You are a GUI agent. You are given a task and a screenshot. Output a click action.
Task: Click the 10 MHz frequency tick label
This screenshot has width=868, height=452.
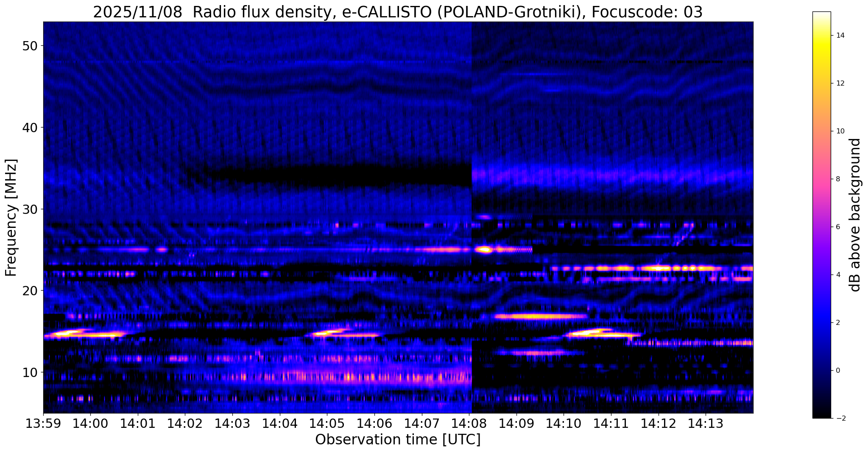tap(30, 372)
